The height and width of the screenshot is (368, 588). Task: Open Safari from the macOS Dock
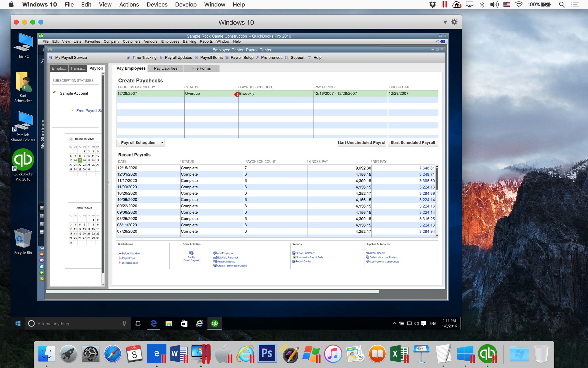(x=112, y=354)
